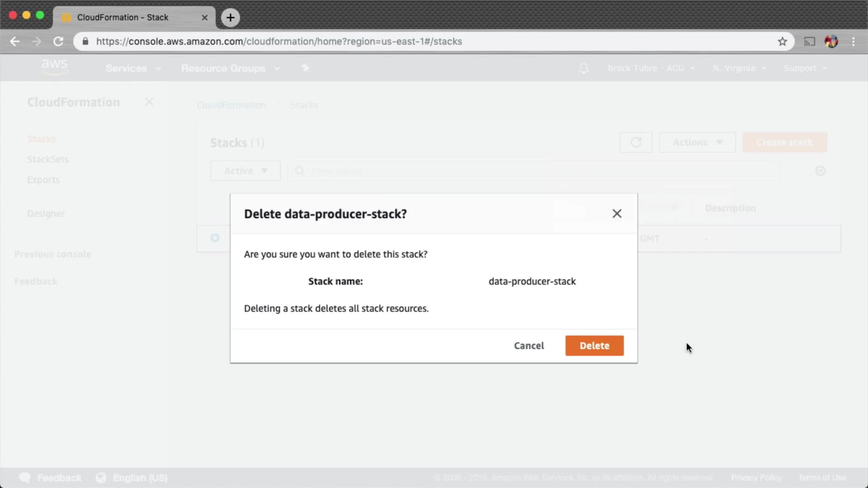This screenshot has width=868, height=488.
Task: Refresh stacks list with circular arrow button
Action: [636, 143]
